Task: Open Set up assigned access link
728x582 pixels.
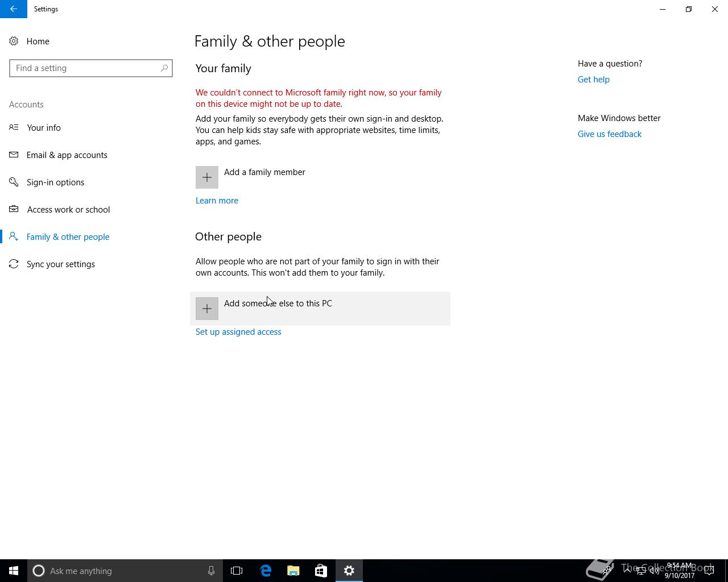Action: coord(238,332)
